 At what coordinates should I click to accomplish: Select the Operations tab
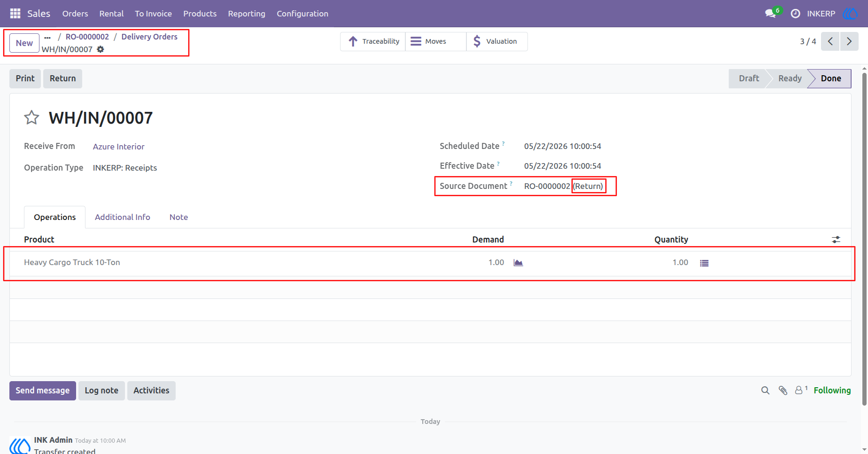55,217
